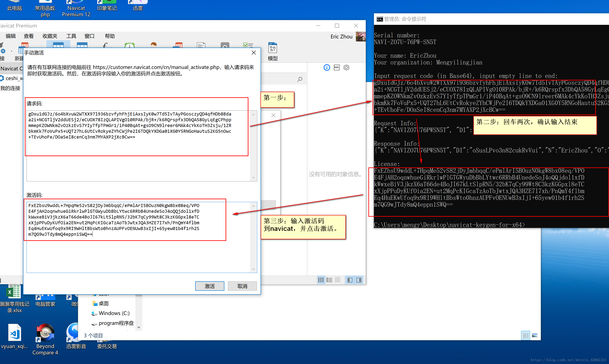Click the serial number NAVI-Z07U-76PW-SN5T text
609x364 pixels.
tap(405, 42)
